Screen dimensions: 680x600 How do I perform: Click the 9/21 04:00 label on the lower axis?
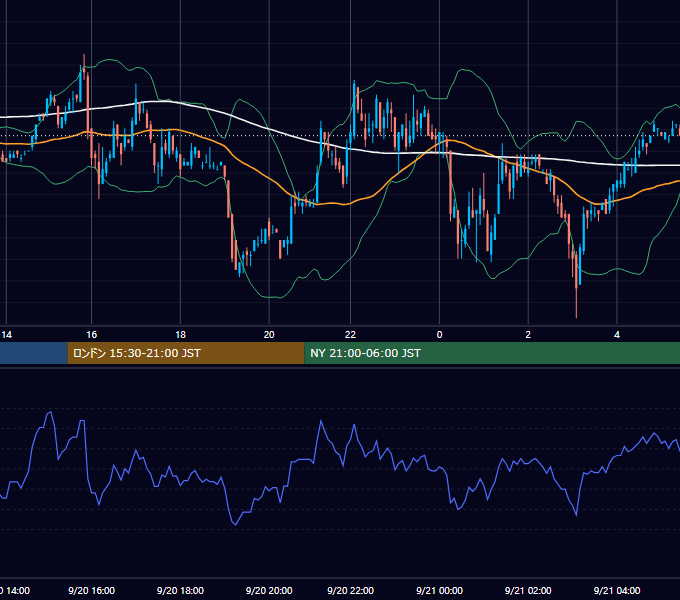(x=617, y=590)
